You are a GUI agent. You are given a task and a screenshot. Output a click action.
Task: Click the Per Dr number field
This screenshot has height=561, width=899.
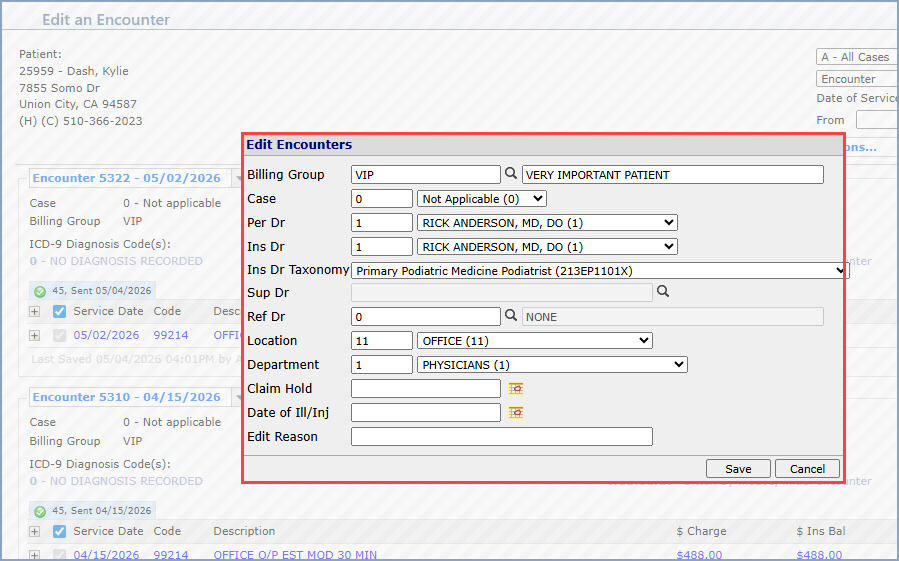(x=381, y=223)
